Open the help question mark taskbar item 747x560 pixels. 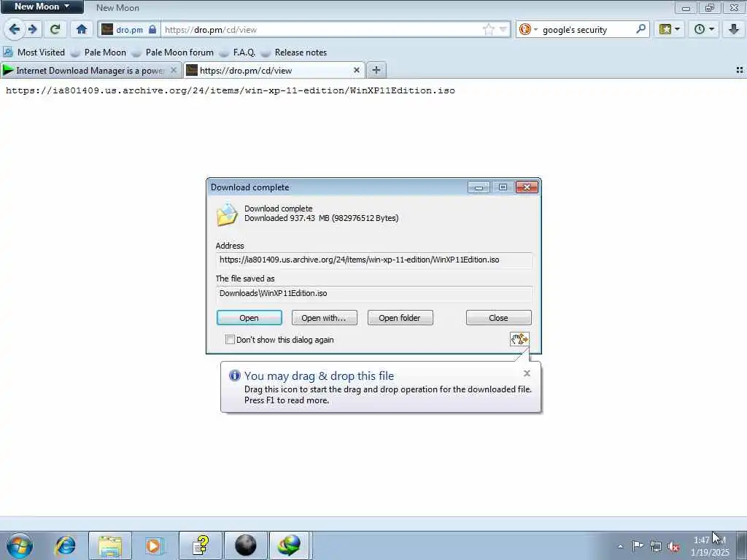(x=201, y=545)
